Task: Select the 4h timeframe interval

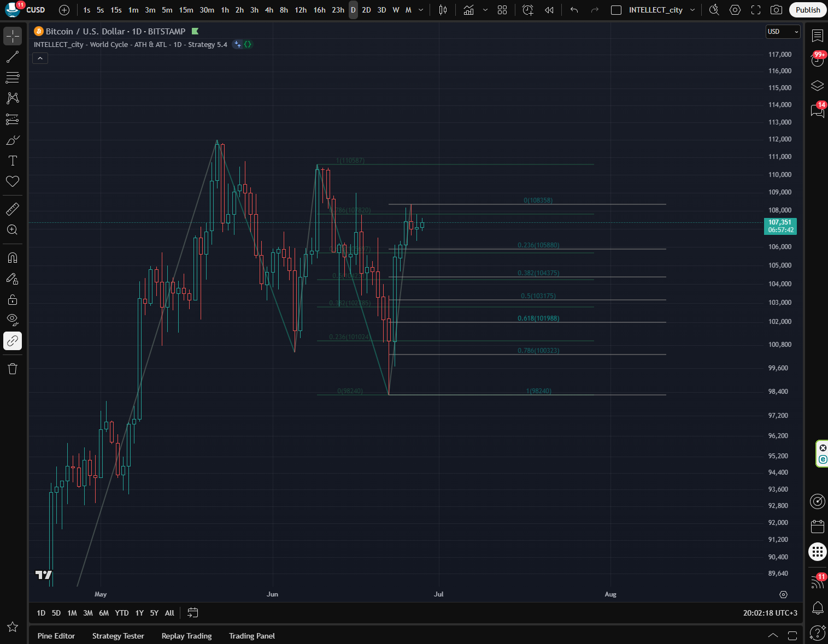Action: (x=269, y=10)
